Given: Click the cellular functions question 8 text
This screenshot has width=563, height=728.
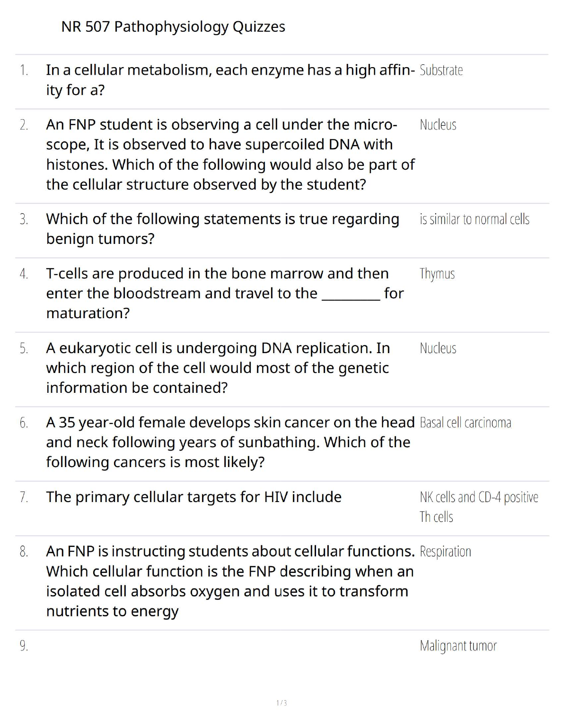Looking at the screenshot, I should (x=230, y=581).
